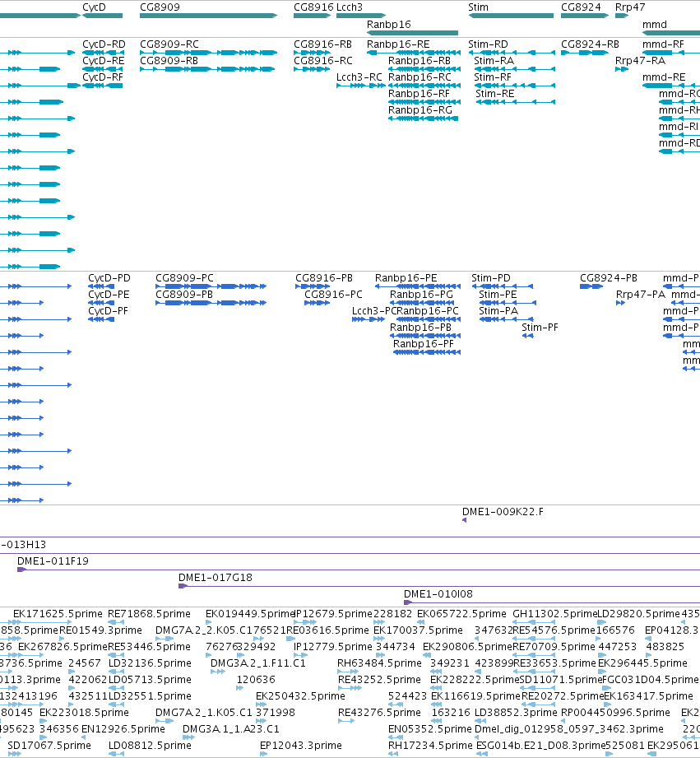Click EST RE71868.5prime
This screenshot has width=700, height=758.
149,614
